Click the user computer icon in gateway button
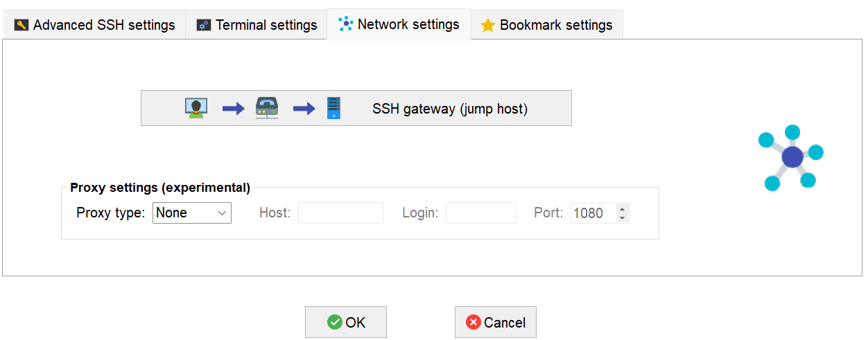Viewport: 868px width, 340px height. 196,108
